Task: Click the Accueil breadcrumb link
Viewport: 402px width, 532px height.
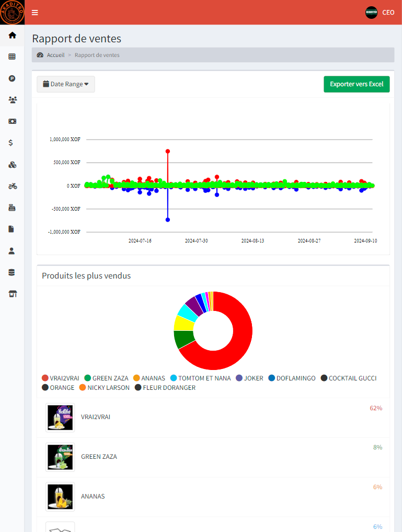Action: 55,55
